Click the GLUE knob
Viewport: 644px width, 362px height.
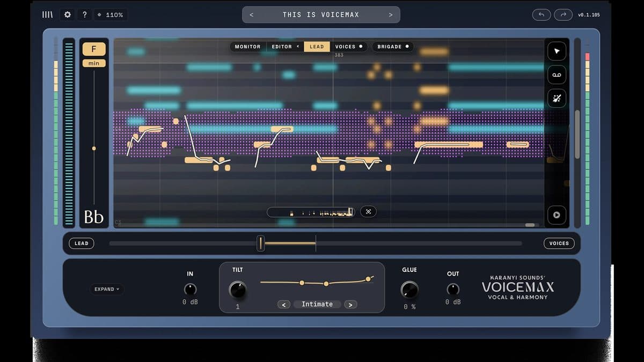409,290
